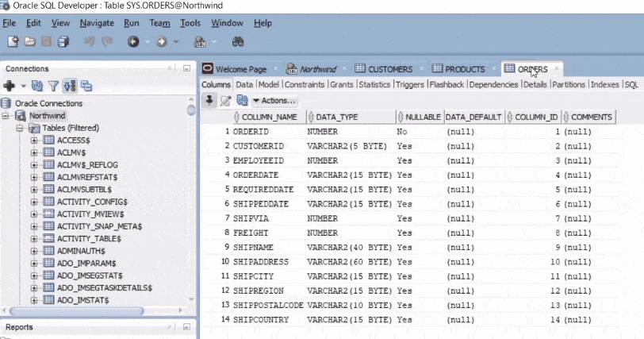Open the SQL sub-tab

pos(631,84)
